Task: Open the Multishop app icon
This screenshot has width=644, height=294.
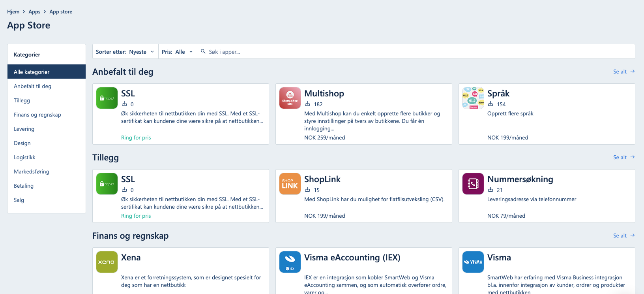Action: pyautogui.click(x=290, y=98)
